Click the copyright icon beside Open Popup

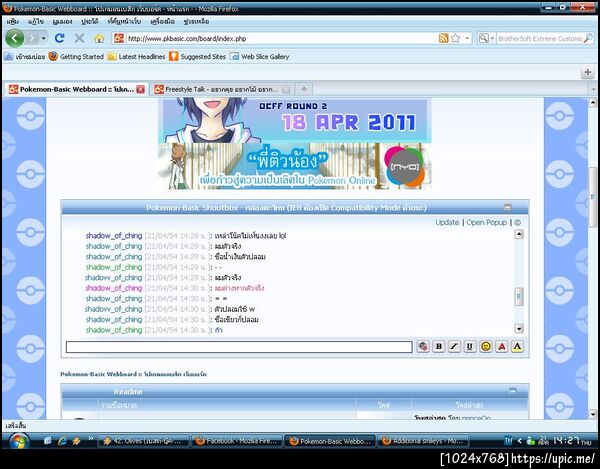click(517, 222)
